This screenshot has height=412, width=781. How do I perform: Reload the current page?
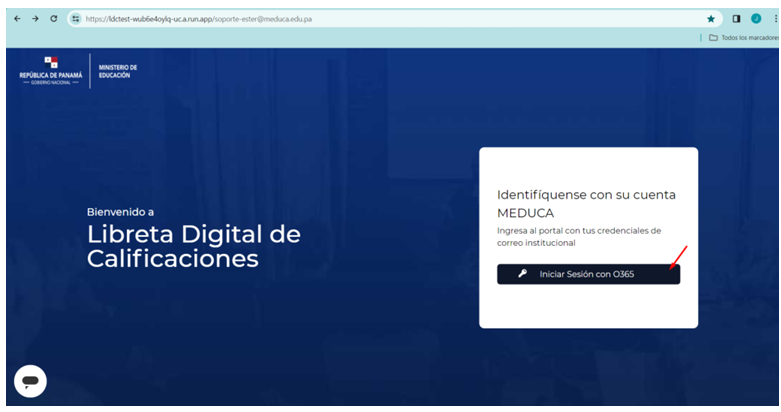pyautogui.click(x=54, y=18)
